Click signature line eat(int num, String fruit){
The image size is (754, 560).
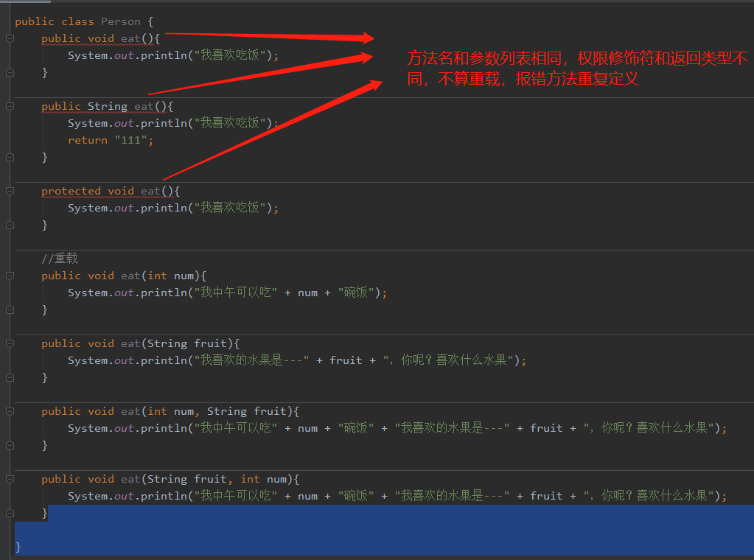coord(170,411)
